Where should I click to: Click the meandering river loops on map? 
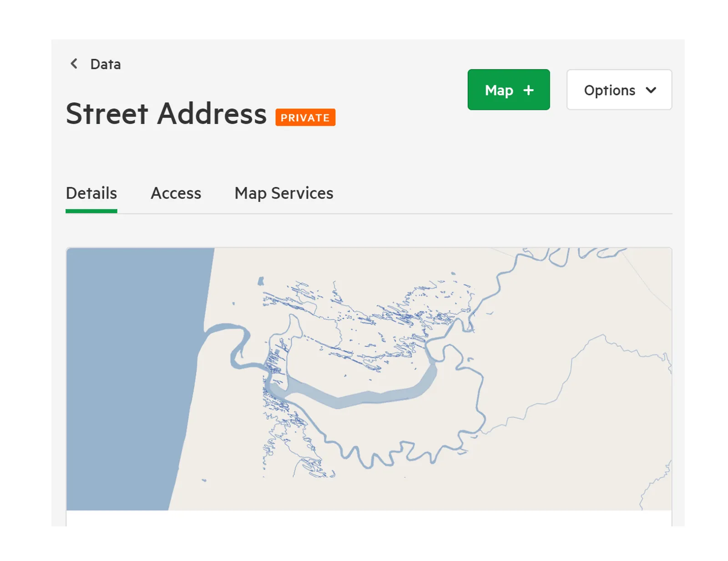[x=400, y=451]
